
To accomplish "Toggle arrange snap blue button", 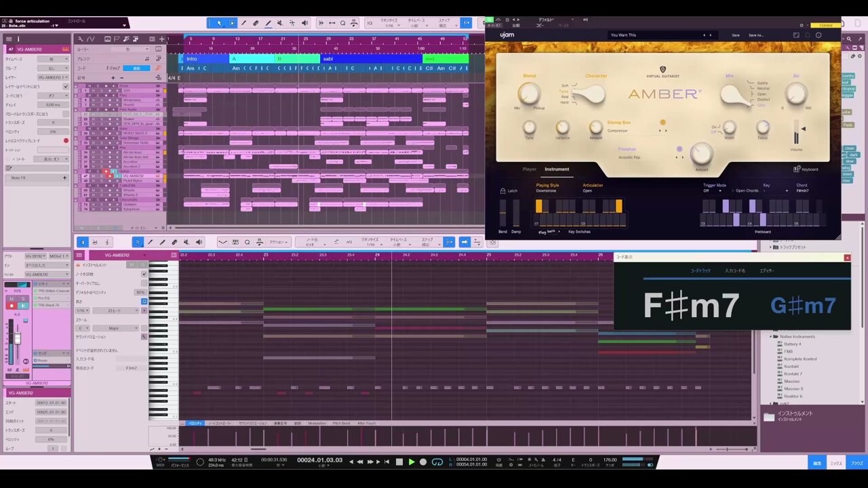I will point(466,23).
